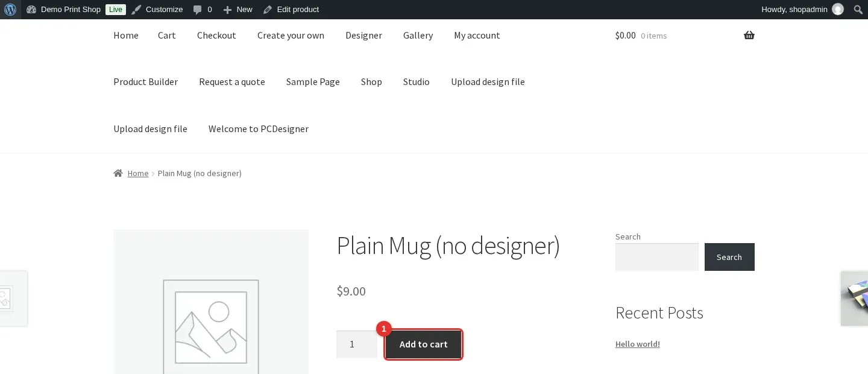Open Howdy, shopadmin account menu
This screenshot has height=374, width=868.
tap(802, 9)
